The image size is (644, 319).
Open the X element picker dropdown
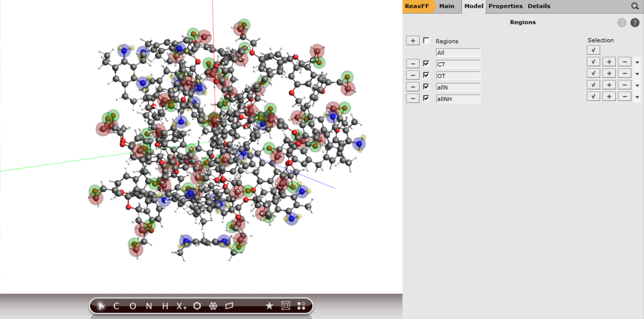pos(181,306)
